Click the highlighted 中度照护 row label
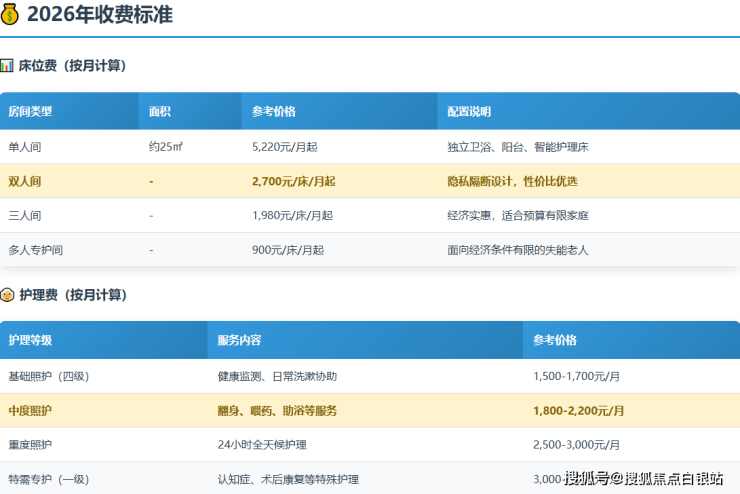 pos(30,410)
